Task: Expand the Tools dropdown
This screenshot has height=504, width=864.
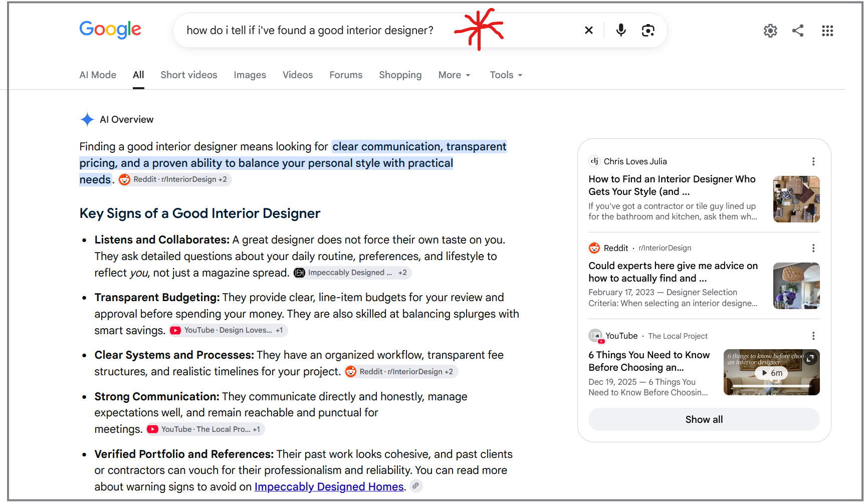Action: click(506, 75)
